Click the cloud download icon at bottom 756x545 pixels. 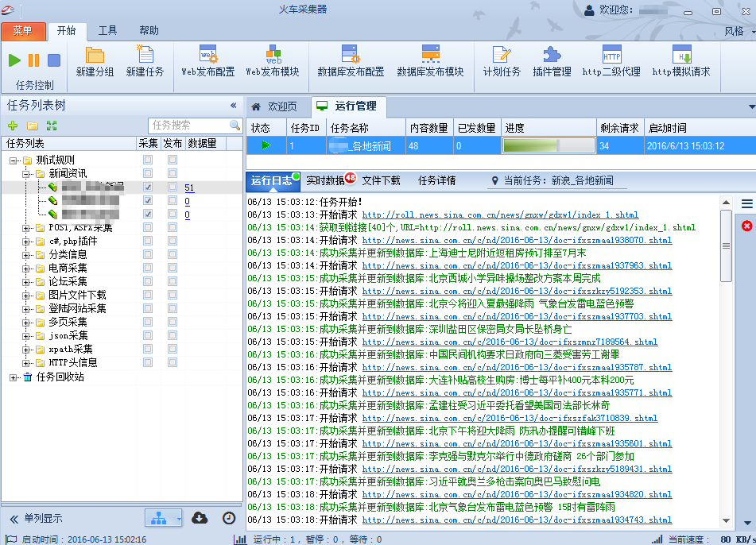(x=200, y=517)
